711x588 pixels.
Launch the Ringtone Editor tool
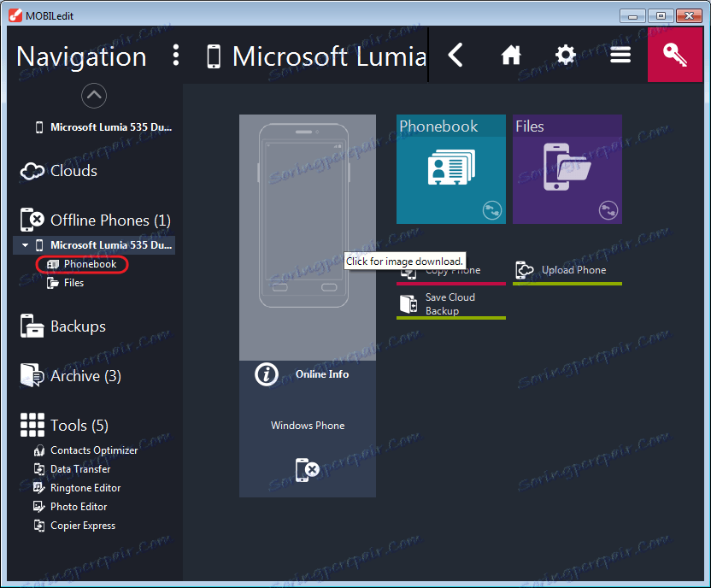85,488
